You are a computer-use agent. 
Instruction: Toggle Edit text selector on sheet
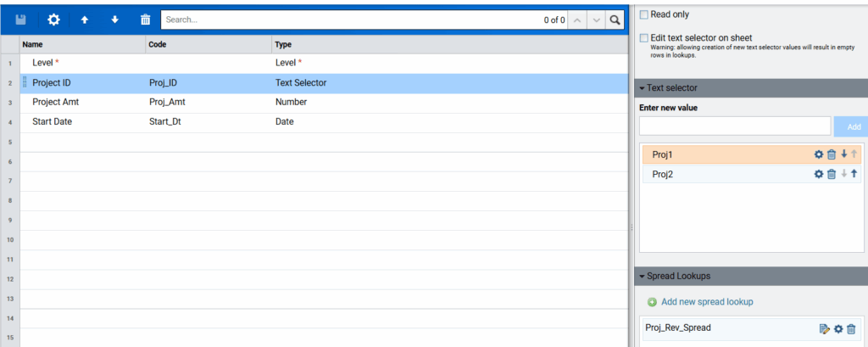pos(644,38)
